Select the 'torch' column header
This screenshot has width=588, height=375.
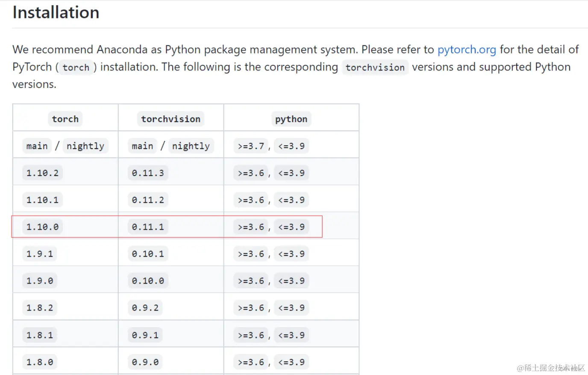click(x=65, y=119)
